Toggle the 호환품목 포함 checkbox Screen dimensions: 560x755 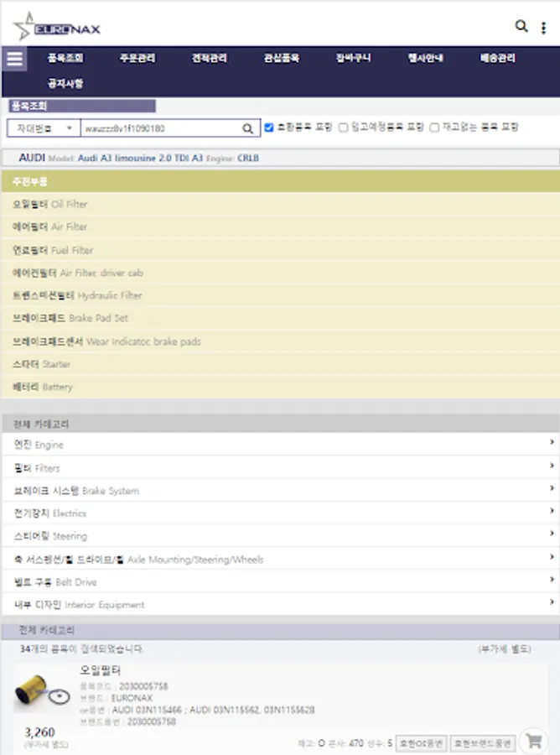tap(269, 128)
